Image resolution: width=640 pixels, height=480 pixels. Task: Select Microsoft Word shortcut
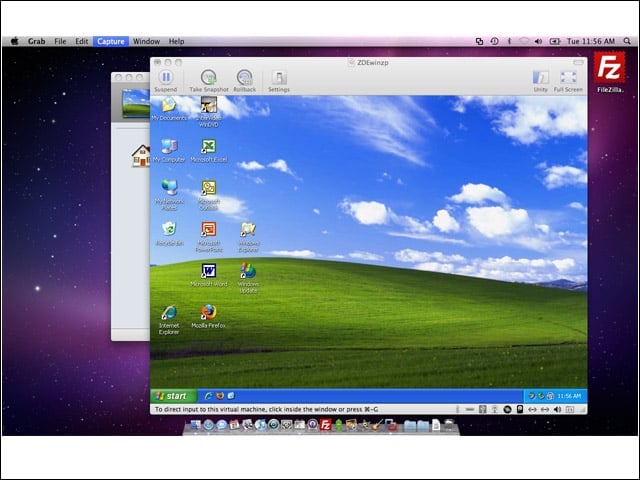pos(209,275)
